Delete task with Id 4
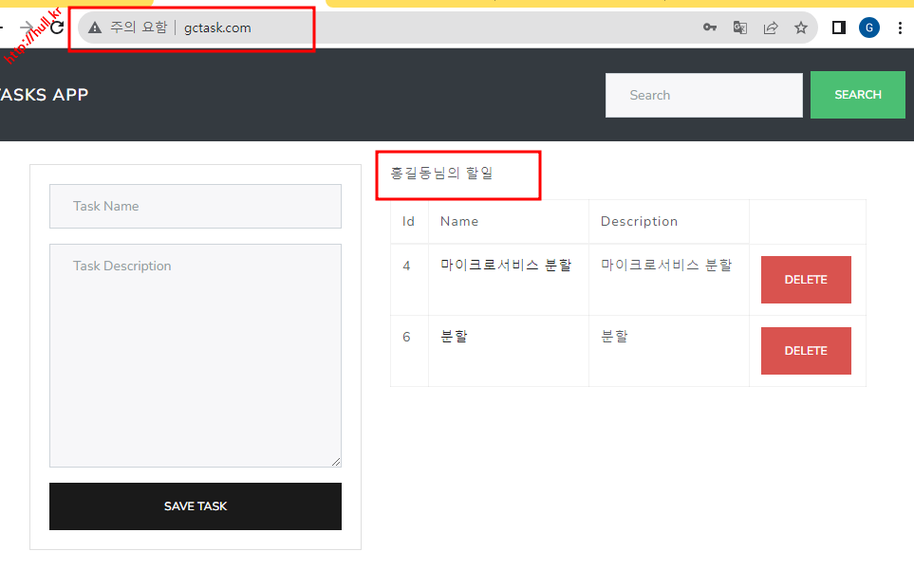Screen dimensions: 914x588 [806, 280]
